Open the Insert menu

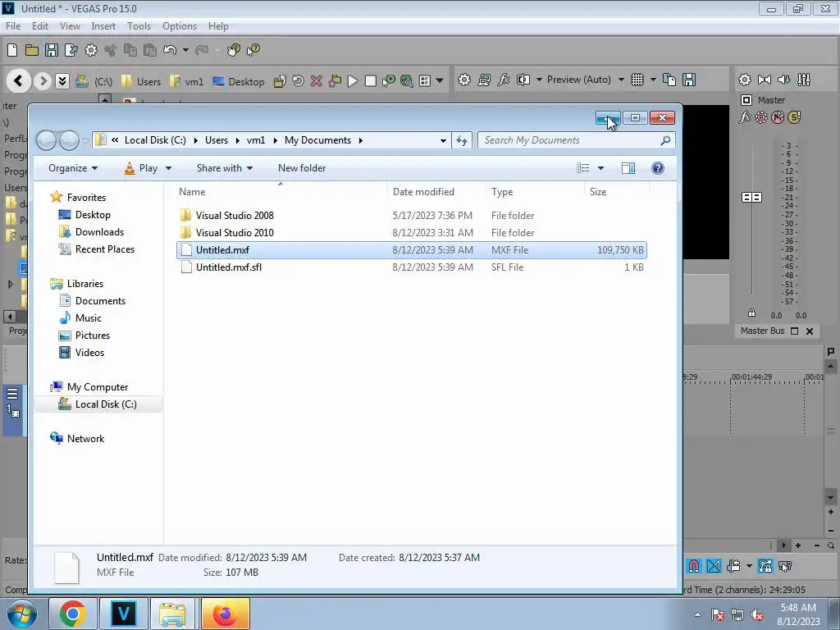coord(103,26)
